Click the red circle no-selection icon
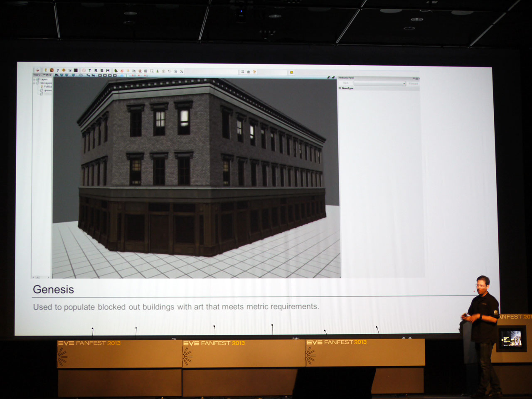Screen dimensions: 532x399 (84, 71)
